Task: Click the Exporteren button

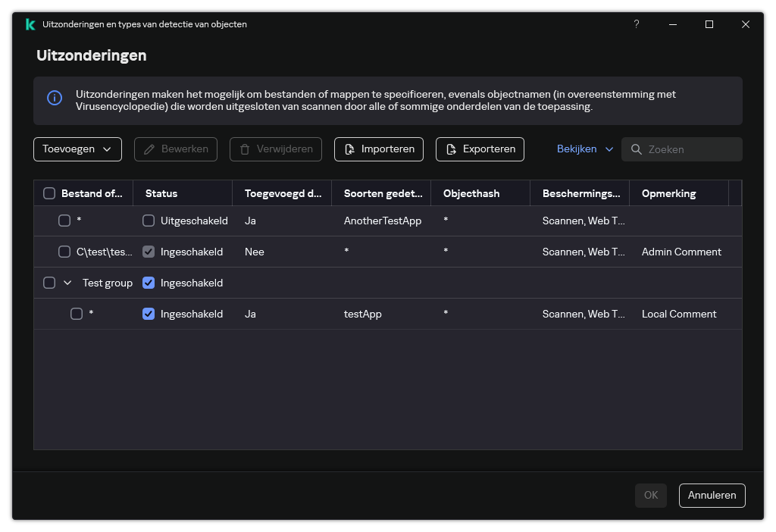Action: (480, 149)
